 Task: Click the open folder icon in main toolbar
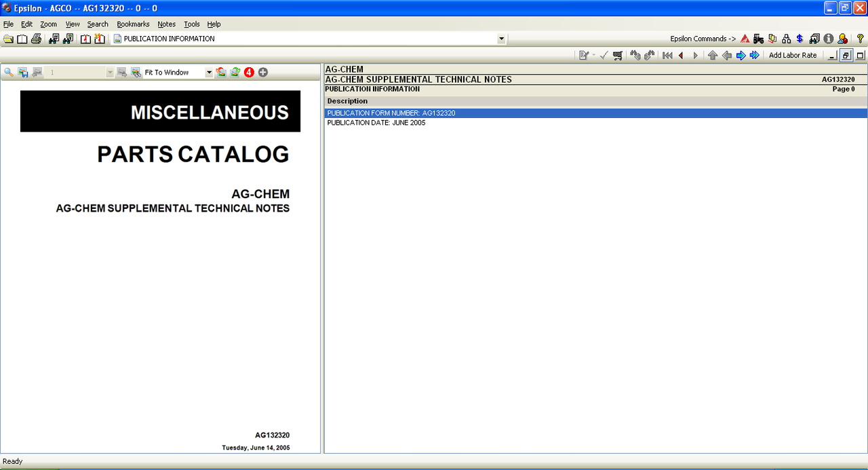pos(8,39)
